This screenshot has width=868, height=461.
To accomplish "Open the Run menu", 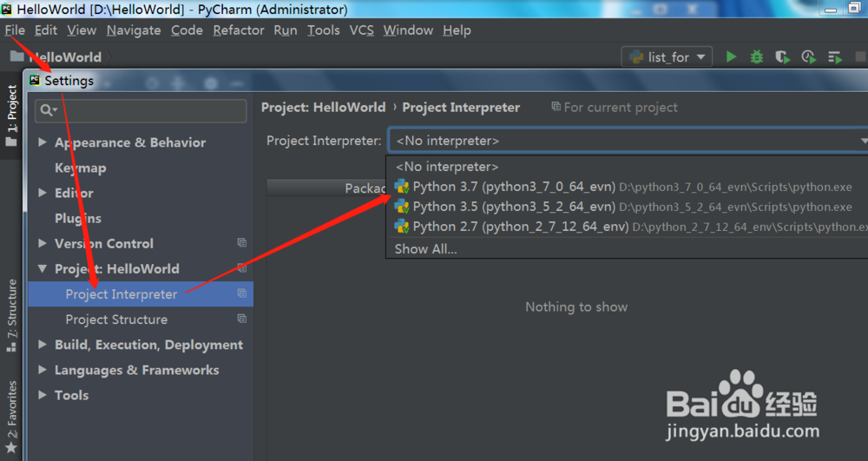I will click(285, 30).
